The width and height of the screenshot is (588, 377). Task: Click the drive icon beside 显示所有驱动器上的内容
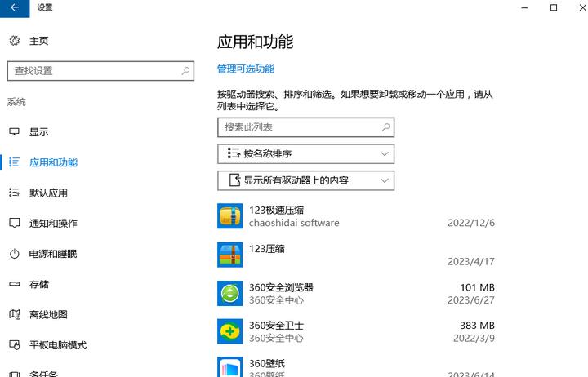tap(234, 180)
